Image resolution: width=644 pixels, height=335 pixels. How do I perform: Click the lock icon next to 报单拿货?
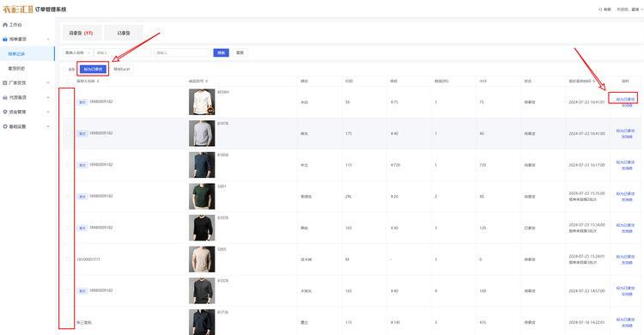5,39
